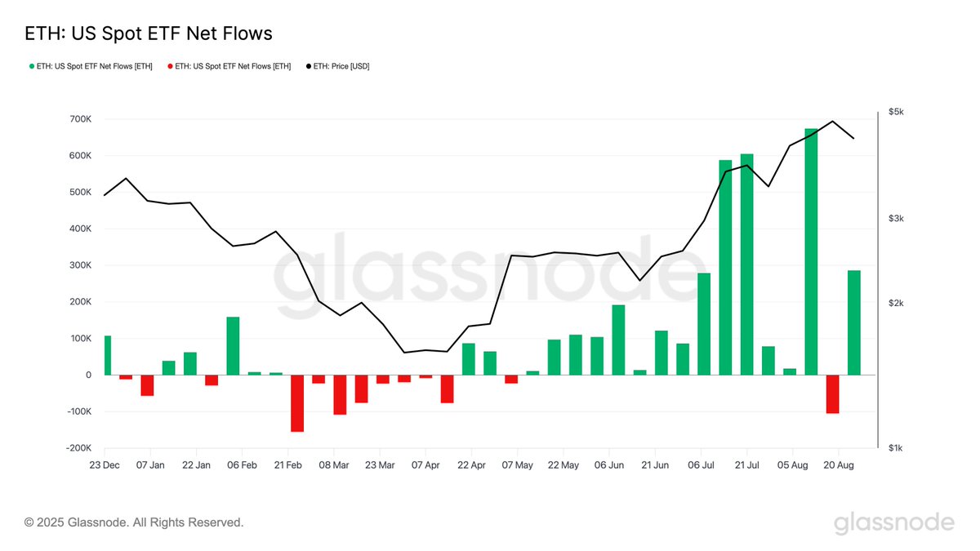980x551 pixels.
Task: Click the red dot in the legend
Action: (170, 66)
